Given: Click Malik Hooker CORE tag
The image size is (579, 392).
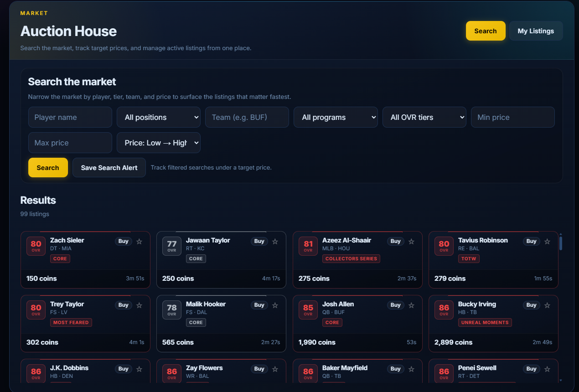Looking at the screenshot, I should (x=196, y=322).
